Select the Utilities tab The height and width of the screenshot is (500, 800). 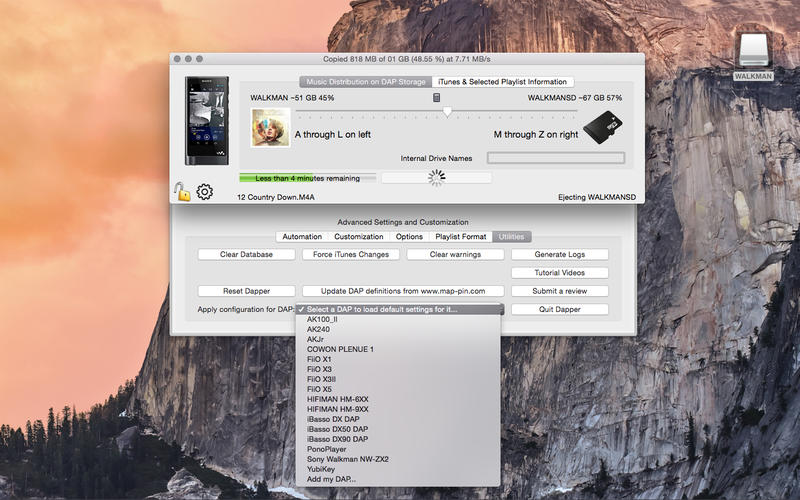coord(511,237)
